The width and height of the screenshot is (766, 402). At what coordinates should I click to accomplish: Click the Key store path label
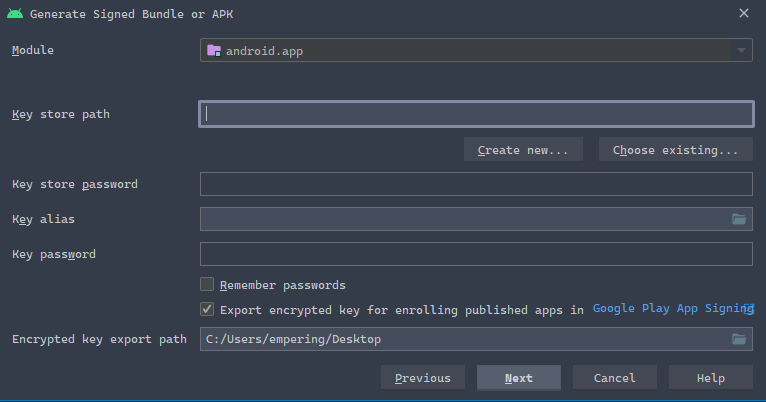coord(61,114)
